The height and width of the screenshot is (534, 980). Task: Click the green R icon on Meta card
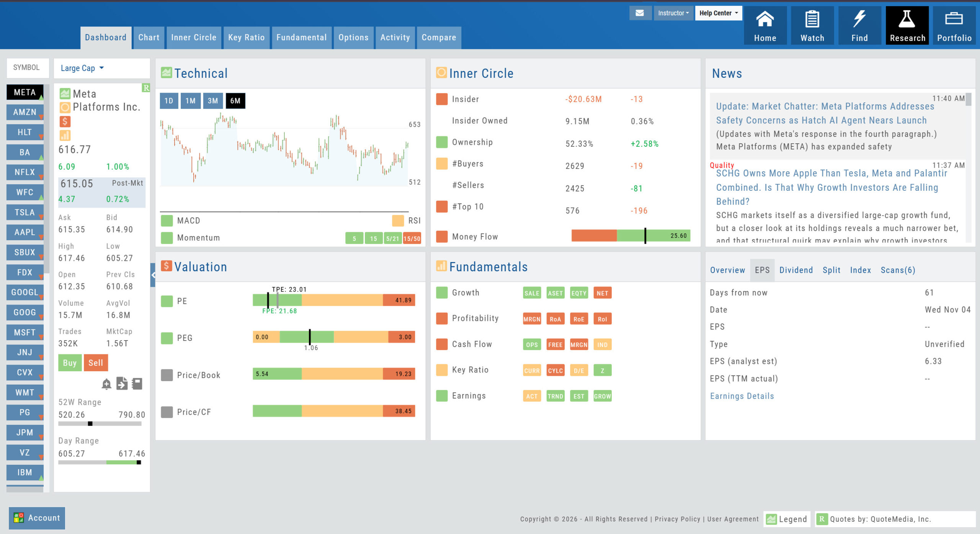click(146, 88)
